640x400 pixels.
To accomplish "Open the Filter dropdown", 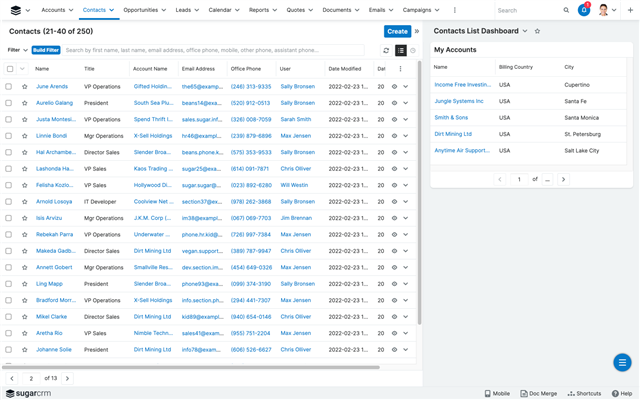I will tap(18, 50).
